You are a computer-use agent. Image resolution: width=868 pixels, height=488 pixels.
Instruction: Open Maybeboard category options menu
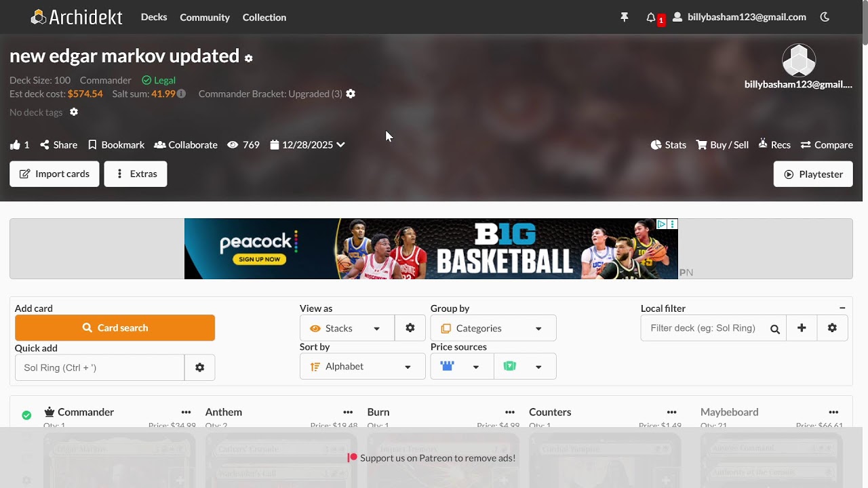[x=833, y=412]
